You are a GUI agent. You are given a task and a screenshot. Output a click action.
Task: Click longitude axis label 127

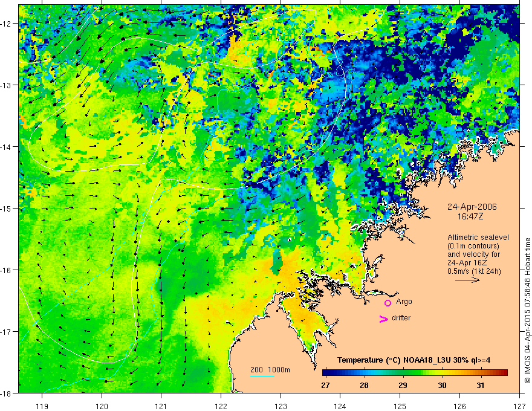519,406
